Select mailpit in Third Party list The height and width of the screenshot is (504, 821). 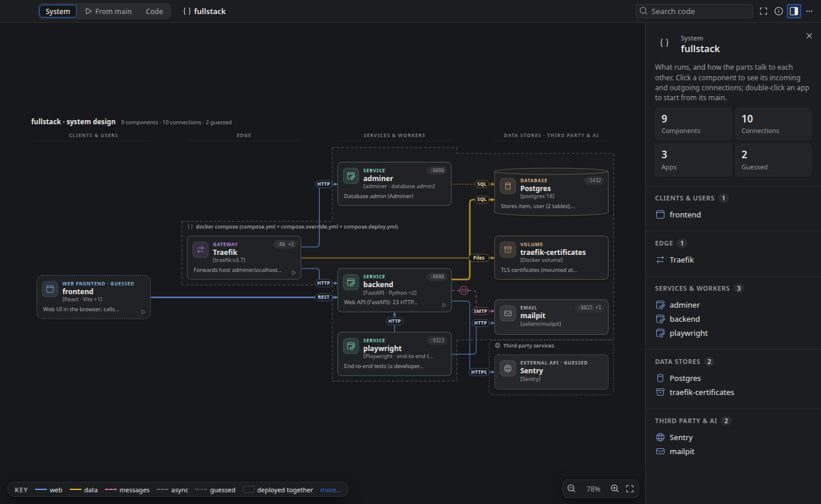tap(733, 451)
